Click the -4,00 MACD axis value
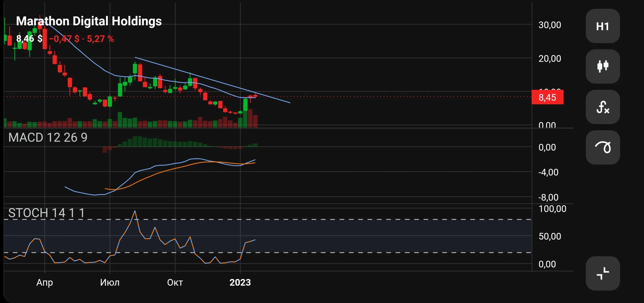 [548, 172]
